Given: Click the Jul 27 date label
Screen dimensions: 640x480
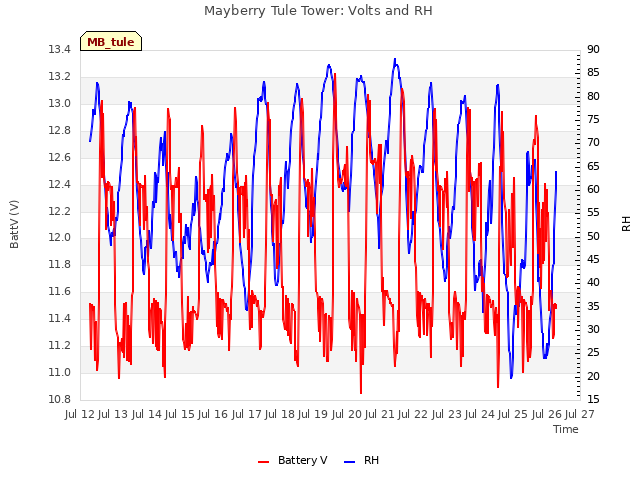Looking at the screenshot, I should coord(580,415).
